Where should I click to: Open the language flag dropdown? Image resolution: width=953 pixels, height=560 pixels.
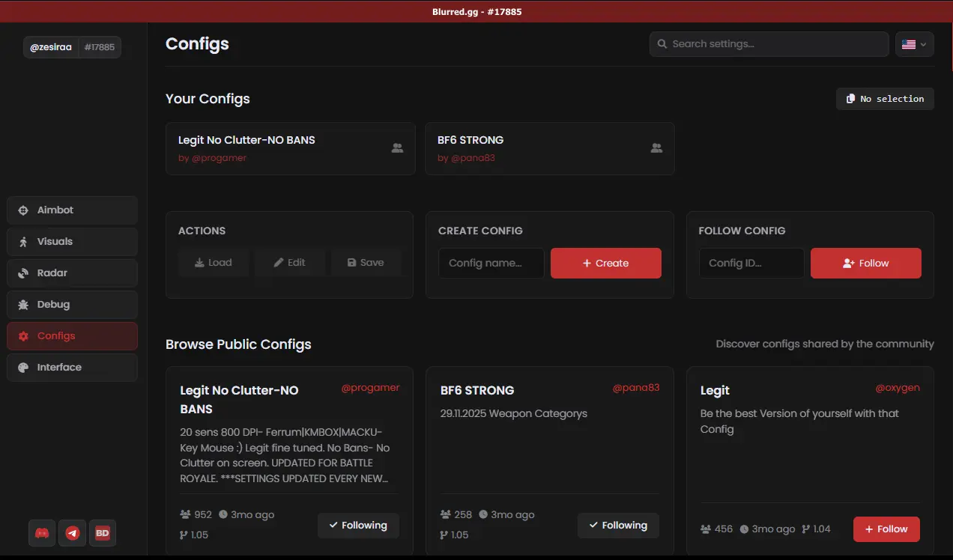914,44
